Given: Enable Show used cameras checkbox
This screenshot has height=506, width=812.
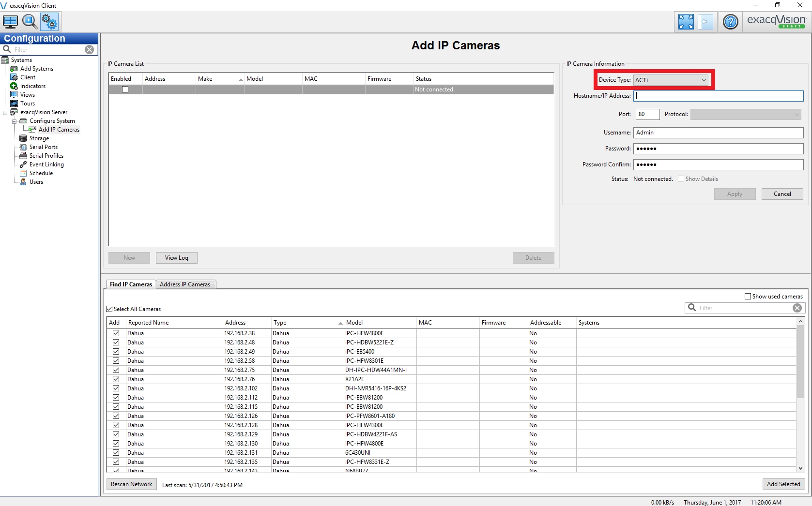Looking at the screenshot, I should tap(748, 297).
